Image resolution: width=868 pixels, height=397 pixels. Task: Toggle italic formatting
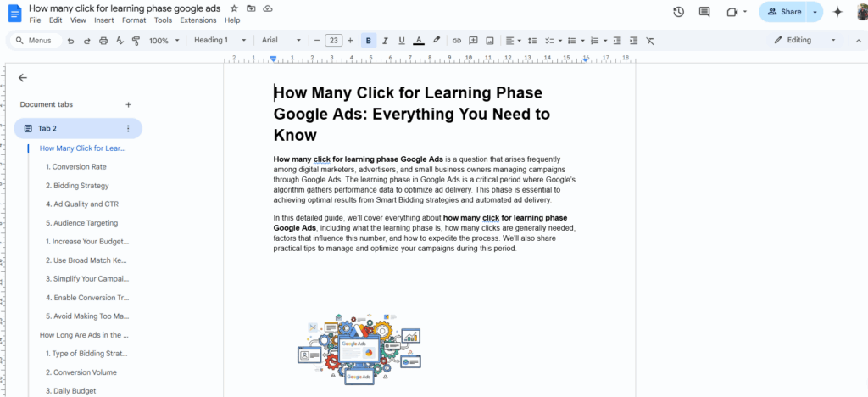click(x=386, y=41)
